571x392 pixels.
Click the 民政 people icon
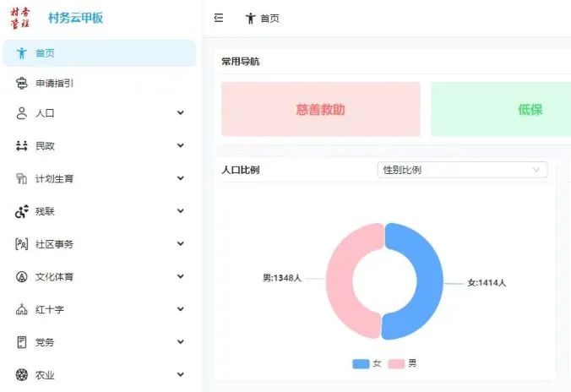[x=22, y=145]
